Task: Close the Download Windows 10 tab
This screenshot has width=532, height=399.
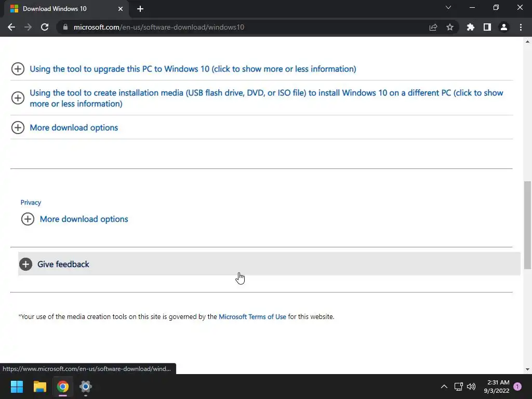Action: point(121,9)
